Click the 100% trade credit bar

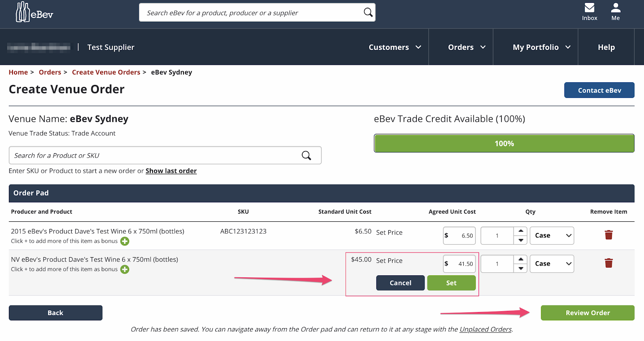pyautogui.click(x=504, y=143)
